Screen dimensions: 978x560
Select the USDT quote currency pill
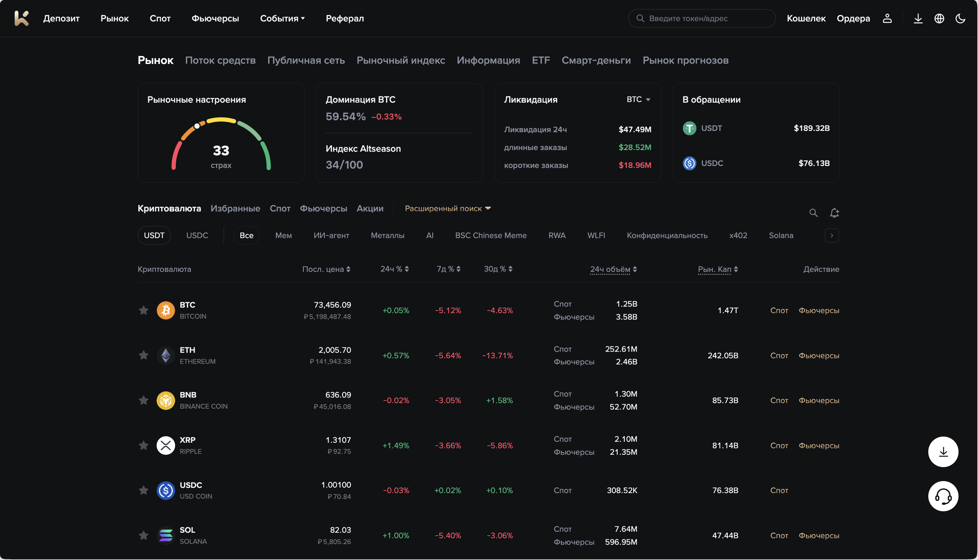click(154, 235)
